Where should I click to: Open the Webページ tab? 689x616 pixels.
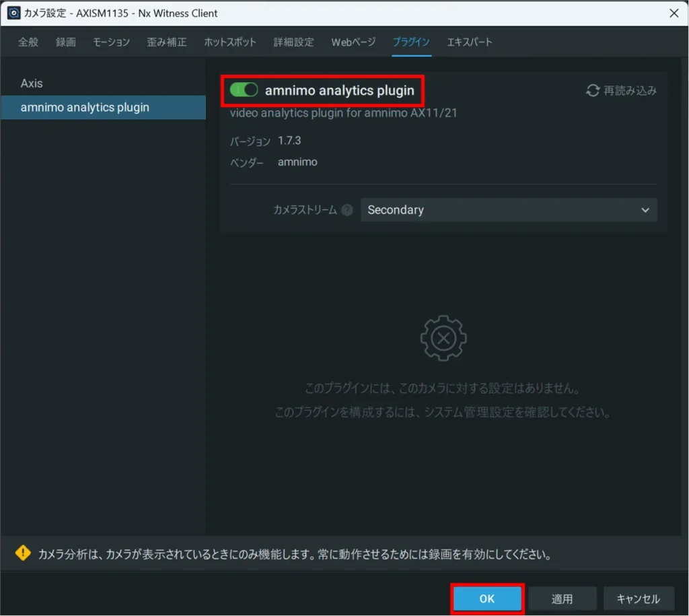click(x=353, y=42)
